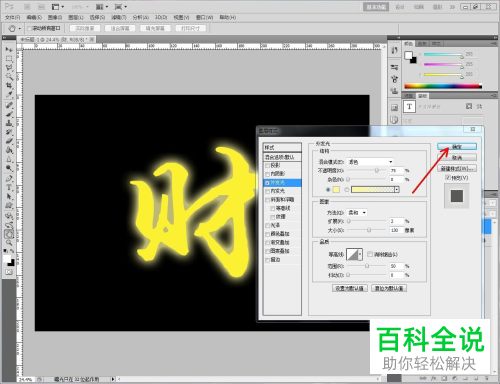The width and height of the screenshot is (500, 384).
Task: Enable the 内阴影 (Inner Shadow) style checkbox
Action: point(267,174)
